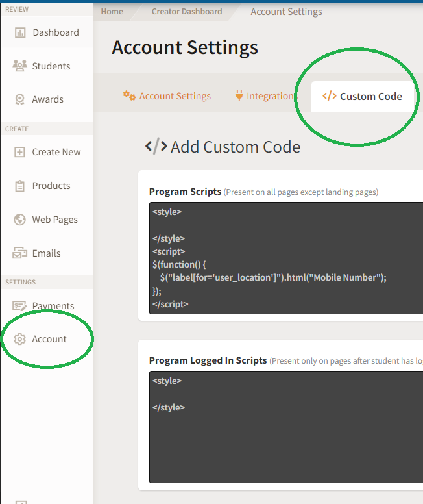Click the code brackets icon on Custom Code tab
Viewport: 423px width, 504px height.
tap(330, 96)
